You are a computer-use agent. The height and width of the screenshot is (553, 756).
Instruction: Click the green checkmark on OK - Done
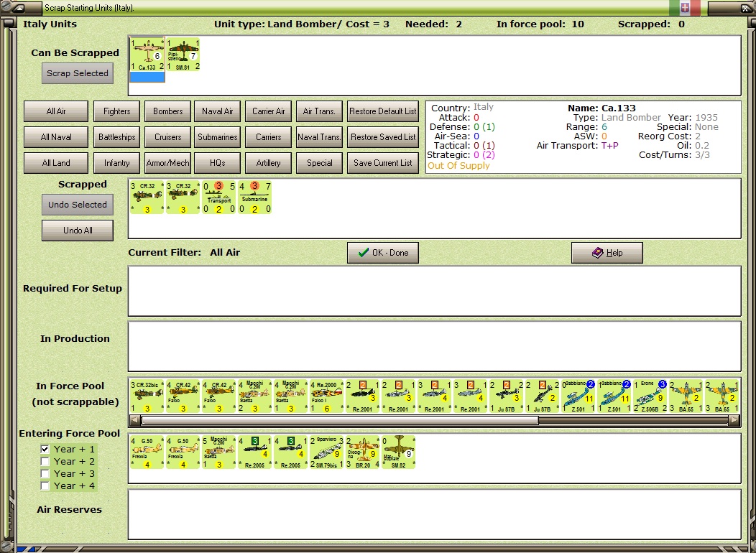364,252
